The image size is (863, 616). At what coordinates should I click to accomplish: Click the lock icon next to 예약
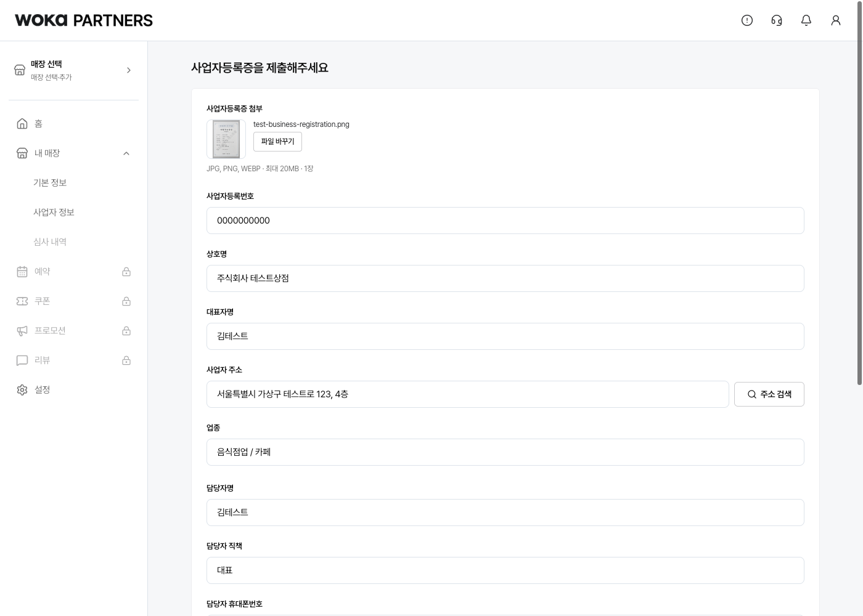click(126, 272)
